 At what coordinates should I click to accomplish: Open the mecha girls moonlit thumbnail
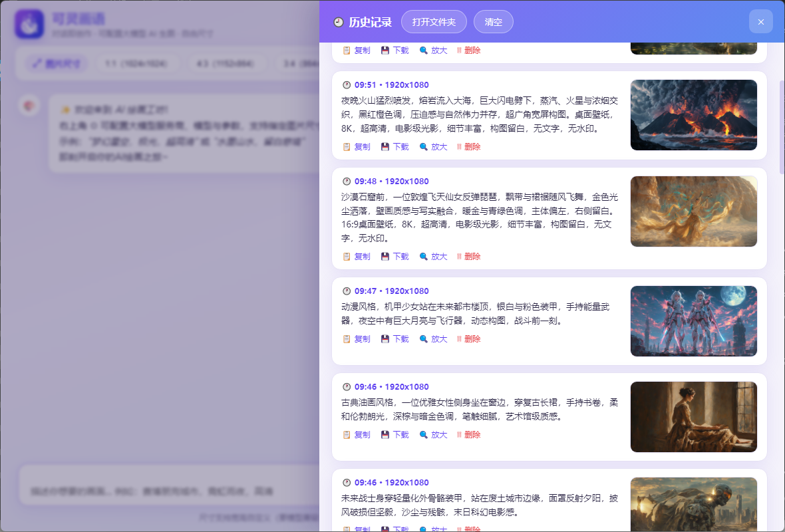point(694,321)
